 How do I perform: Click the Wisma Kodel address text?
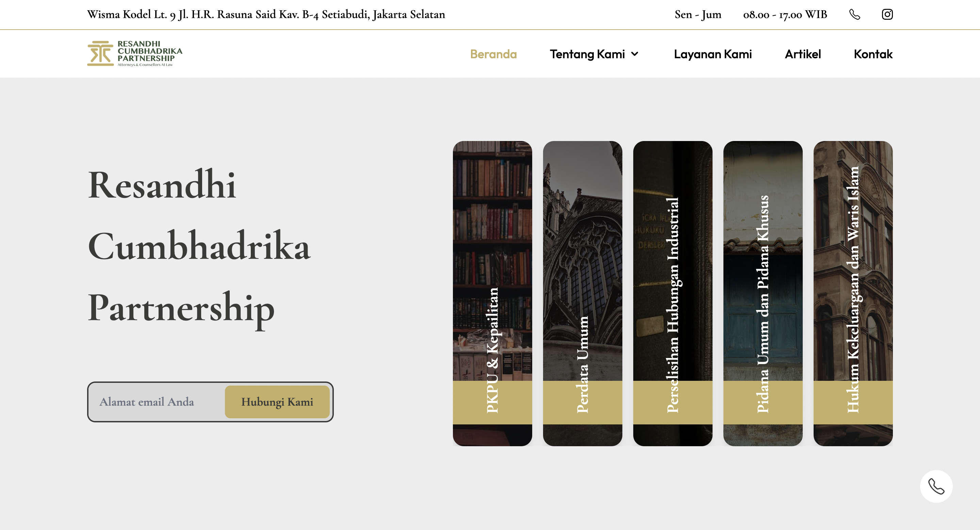click(x=266, y=14)
